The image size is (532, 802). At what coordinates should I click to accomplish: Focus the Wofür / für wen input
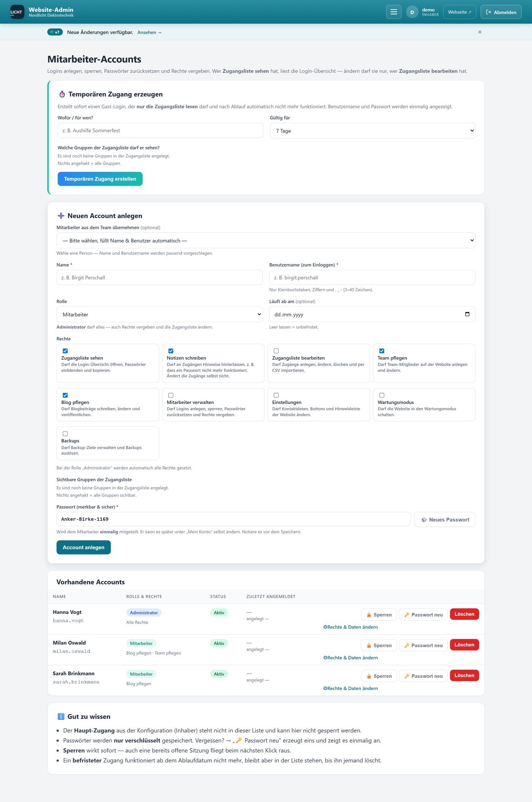click(x=160, y=130)
